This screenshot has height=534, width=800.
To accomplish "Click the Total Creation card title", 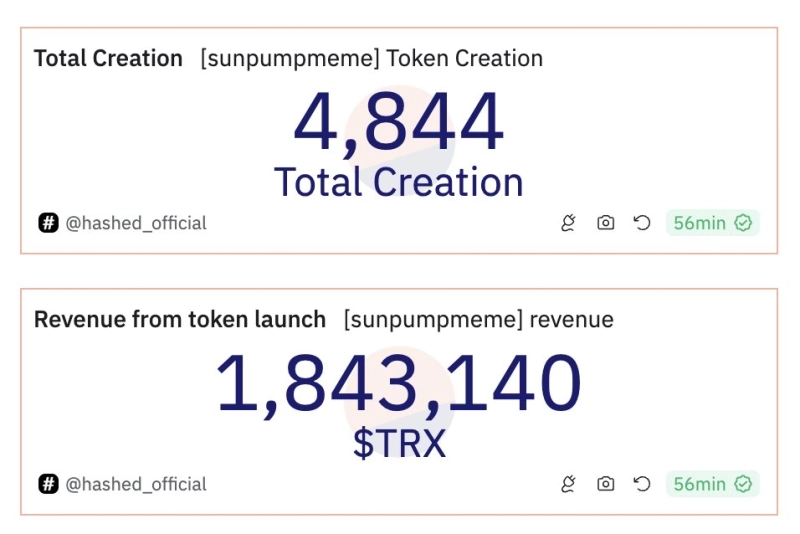I will 108,58.
